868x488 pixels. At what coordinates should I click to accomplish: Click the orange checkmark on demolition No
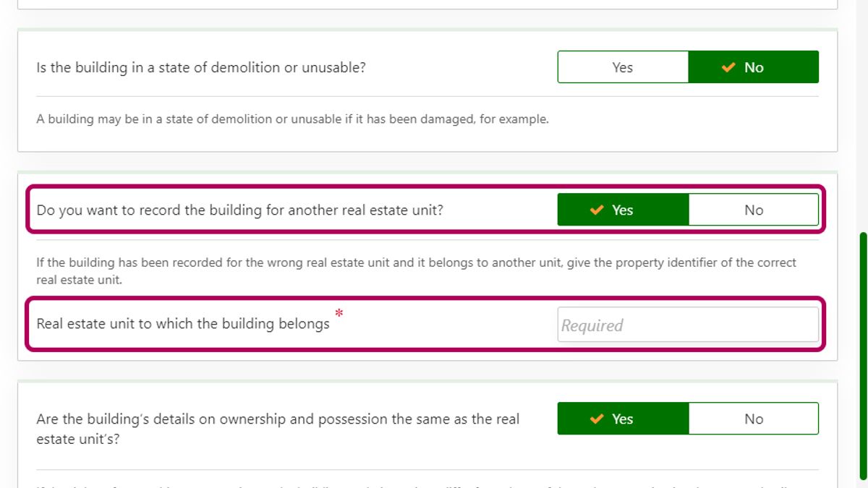tap(728, 68)
